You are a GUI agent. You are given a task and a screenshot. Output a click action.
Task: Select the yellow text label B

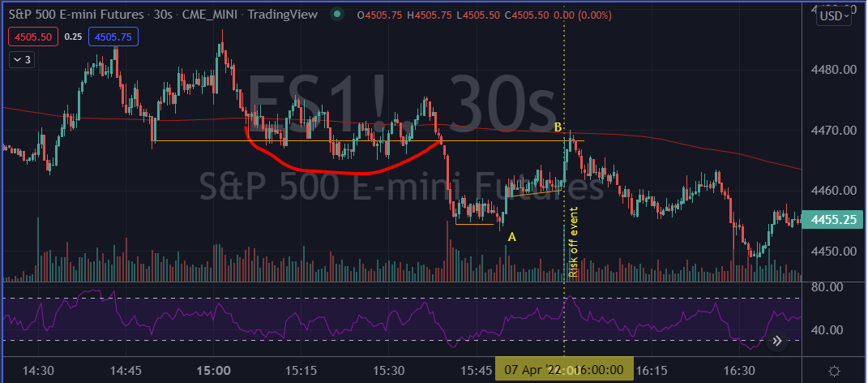tap(558, 128)
